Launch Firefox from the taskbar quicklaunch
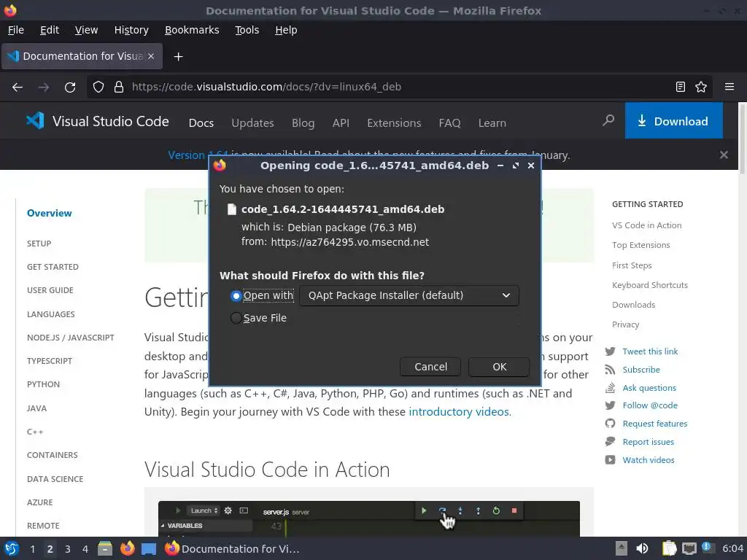 pos(127,549)
